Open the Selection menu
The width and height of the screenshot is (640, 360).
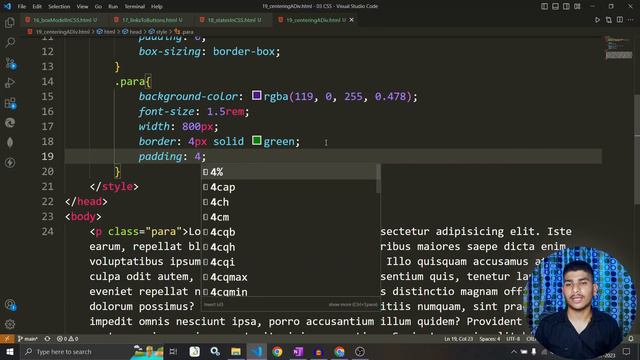59,7
